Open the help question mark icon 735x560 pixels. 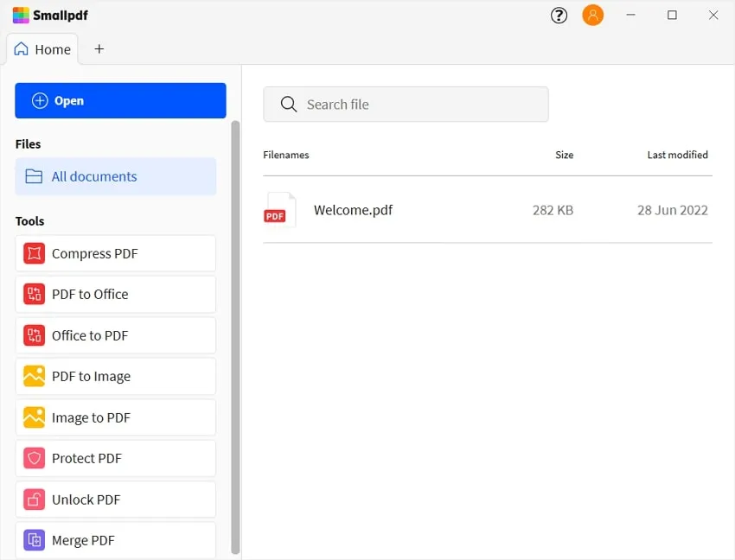[559, 15]
